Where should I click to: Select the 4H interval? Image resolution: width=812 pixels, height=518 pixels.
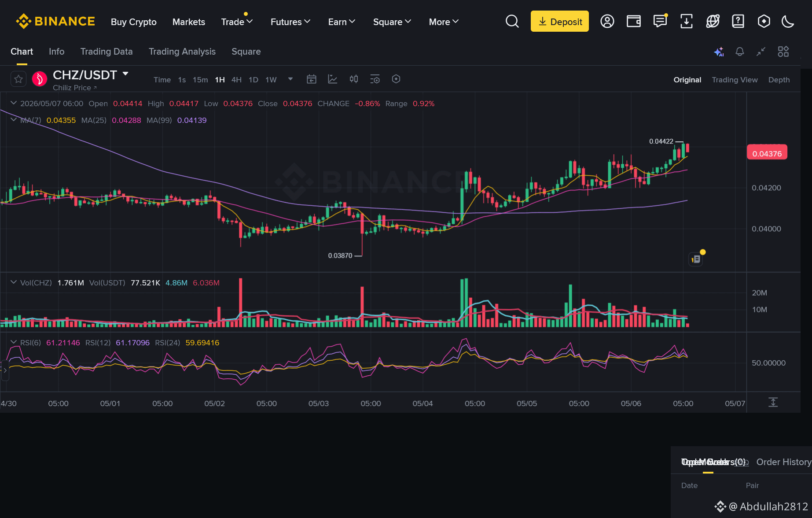coord(236,80)
